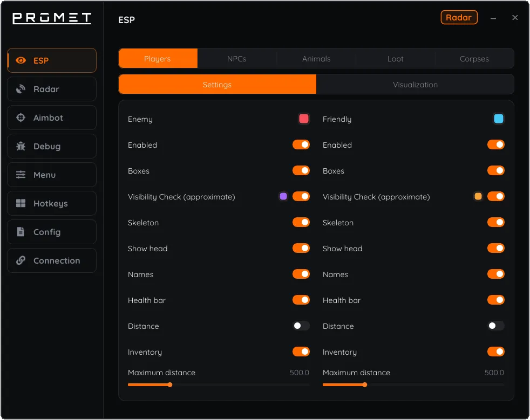Select the Players tab

[x=158, y=59]
